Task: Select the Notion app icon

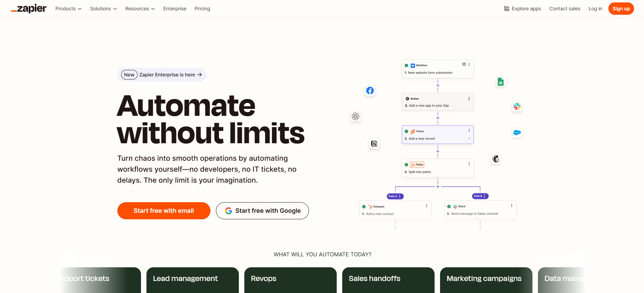Action: tap(374, 144)
